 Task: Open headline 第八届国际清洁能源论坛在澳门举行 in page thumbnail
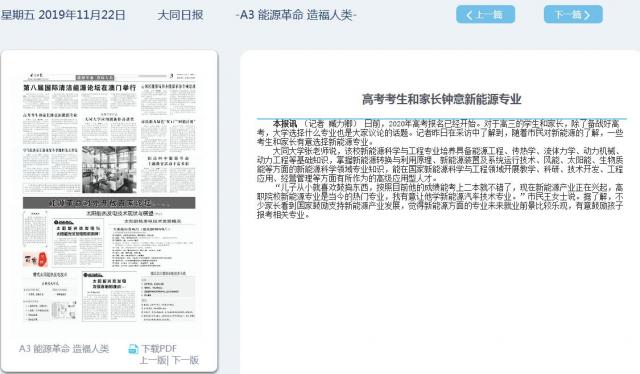click(x=80, y=87)
